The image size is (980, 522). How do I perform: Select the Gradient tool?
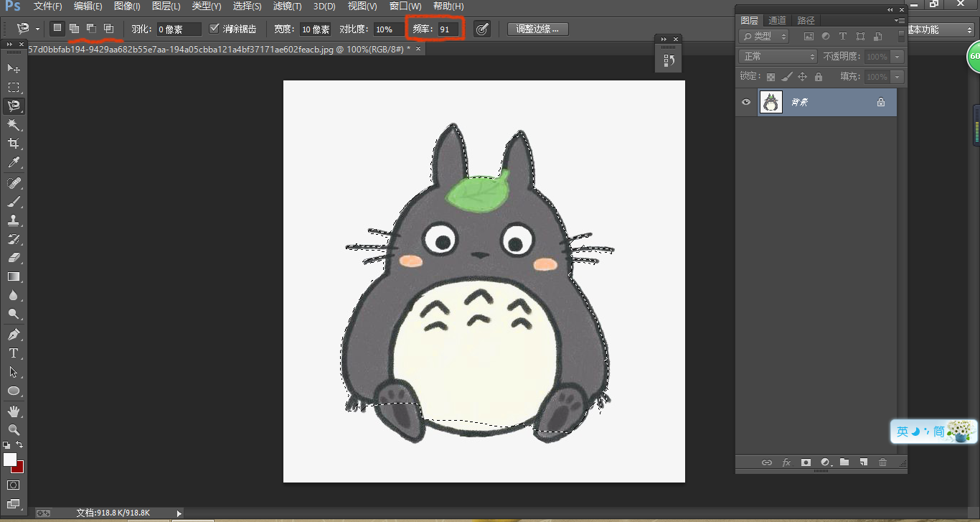click(14, 276)
